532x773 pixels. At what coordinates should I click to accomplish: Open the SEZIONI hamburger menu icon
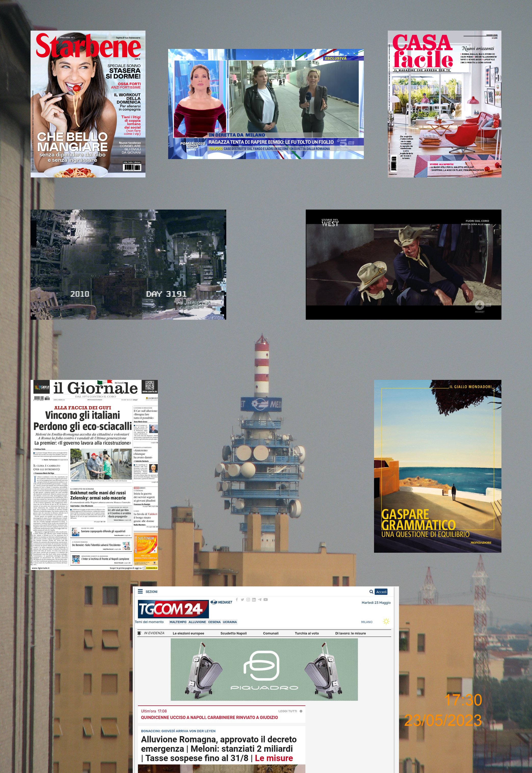pyautogui.click(x=140, y=591)
